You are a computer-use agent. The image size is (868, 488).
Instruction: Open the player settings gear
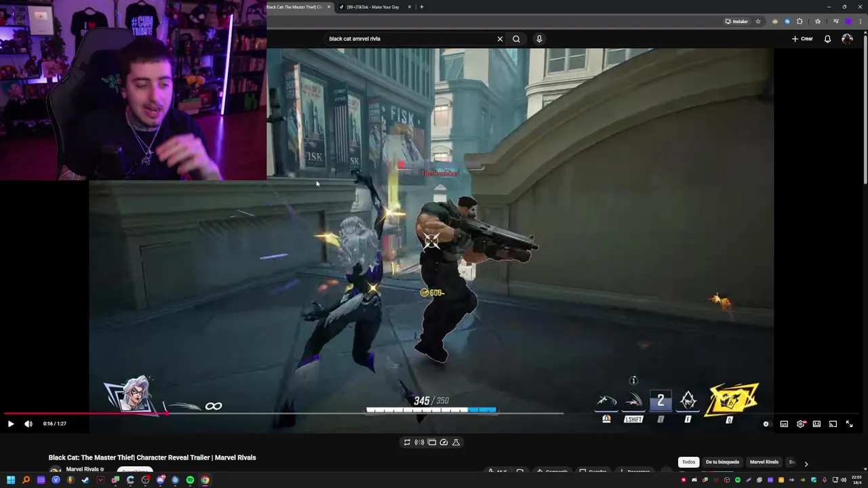pos(801,424)
